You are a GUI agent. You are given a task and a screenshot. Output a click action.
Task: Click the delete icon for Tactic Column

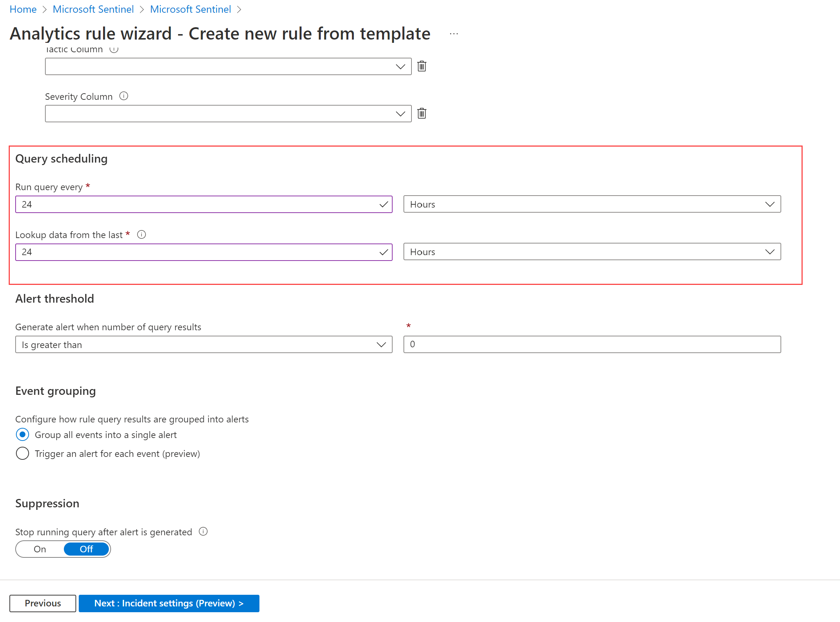422,66
